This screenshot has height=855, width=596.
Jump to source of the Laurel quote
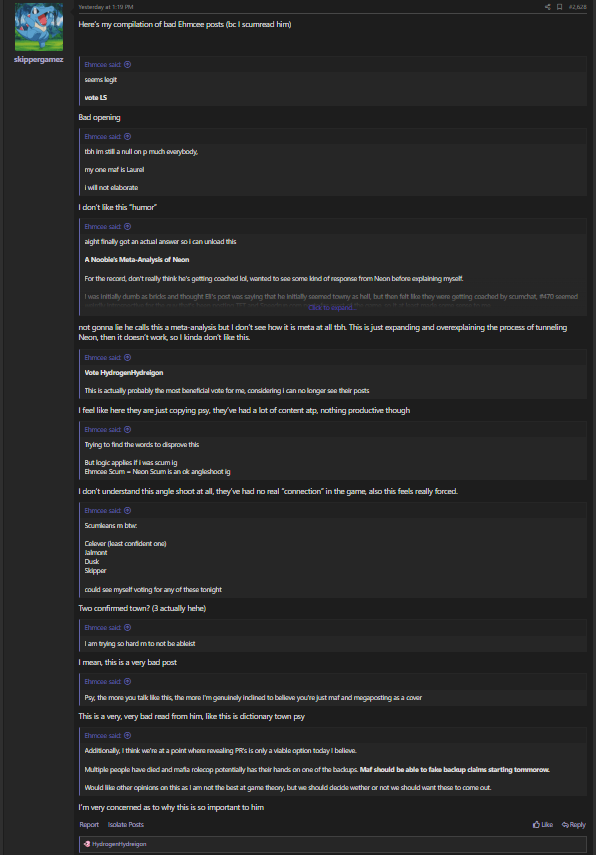(127, 136)
